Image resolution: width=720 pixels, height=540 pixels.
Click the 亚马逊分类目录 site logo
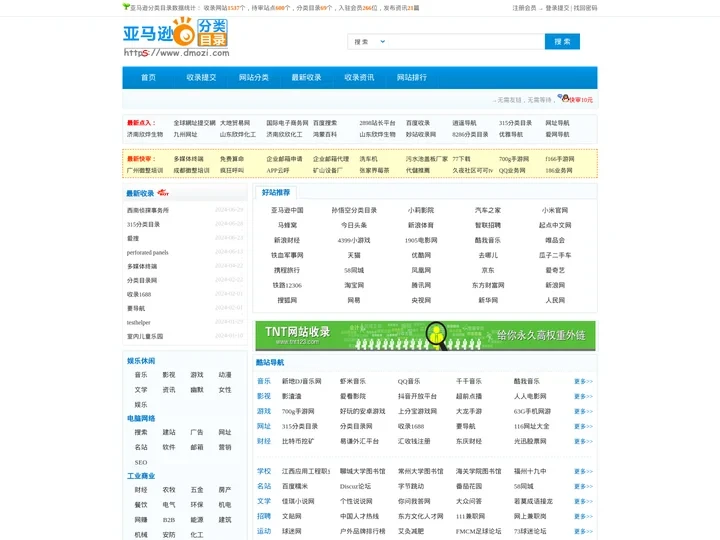tap(176, 37)
